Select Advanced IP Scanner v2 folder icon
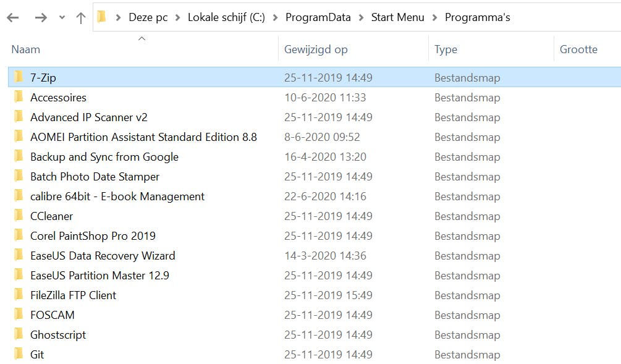621x364 pixels. (18, 116)
